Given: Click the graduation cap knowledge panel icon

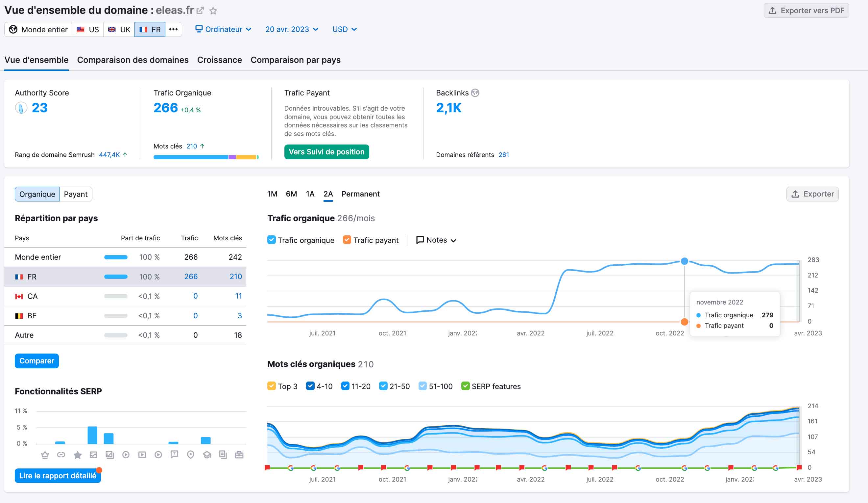Looking at the screenshot, I should tap(207, 455).
